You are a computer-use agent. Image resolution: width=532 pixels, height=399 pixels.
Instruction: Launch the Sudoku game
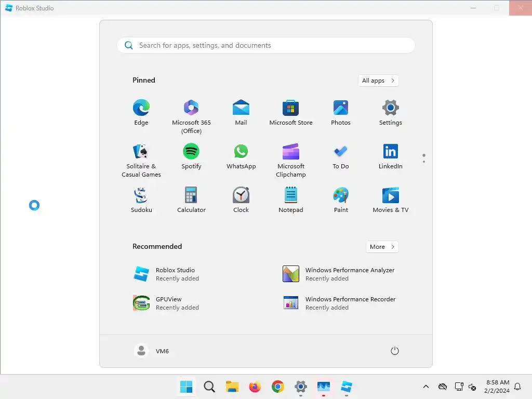[x=141, y=201]
